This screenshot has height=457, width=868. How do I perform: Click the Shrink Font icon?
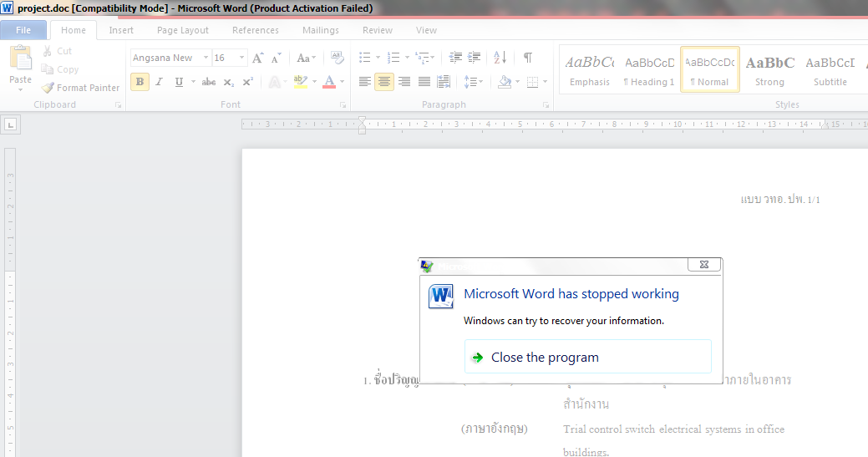tap(277, 58)
